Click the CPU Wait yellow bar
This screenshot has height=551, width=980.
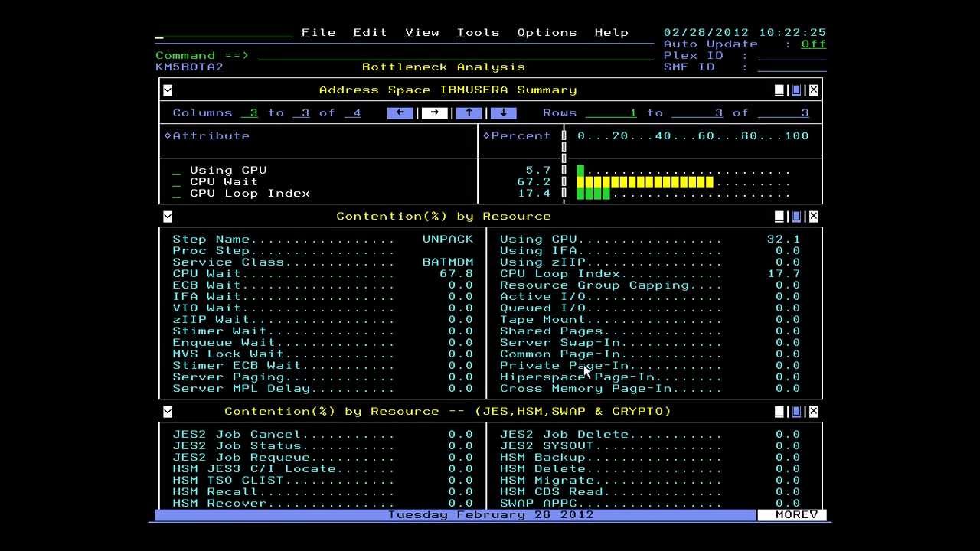(645, 182)
